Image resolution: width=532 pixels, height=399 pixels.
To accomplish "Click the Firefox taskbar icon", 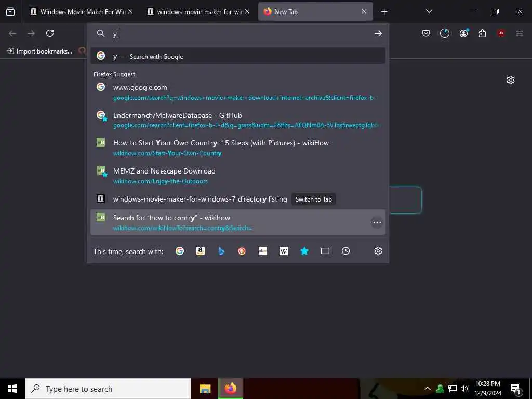I will [x=230, y=389].
